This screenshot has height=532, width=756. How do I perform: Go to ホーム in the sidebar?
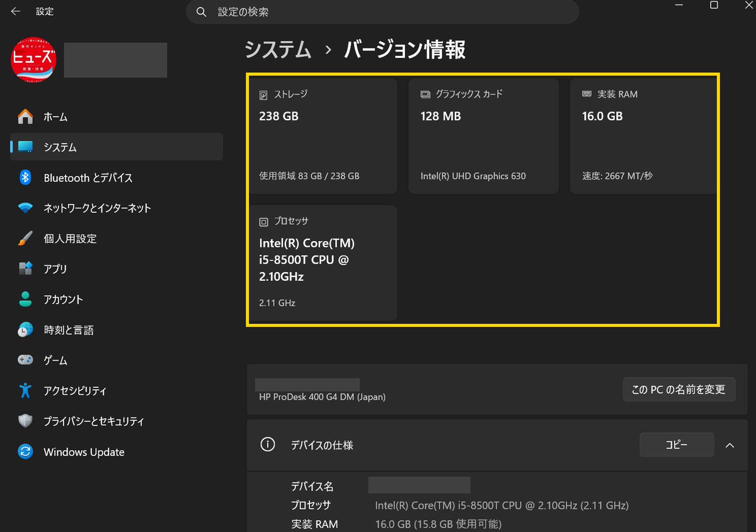117,116
